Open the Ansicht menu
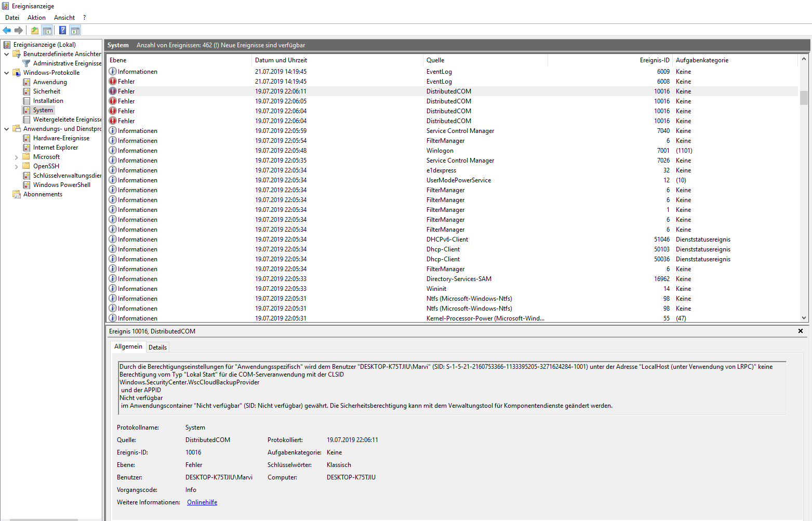 64,18
